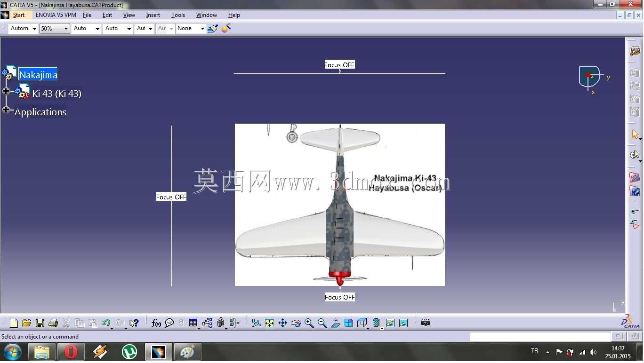The height and width of the screenshot is (363, 644).
Task: Open the Windows Start button
Action: click(12, 352)
